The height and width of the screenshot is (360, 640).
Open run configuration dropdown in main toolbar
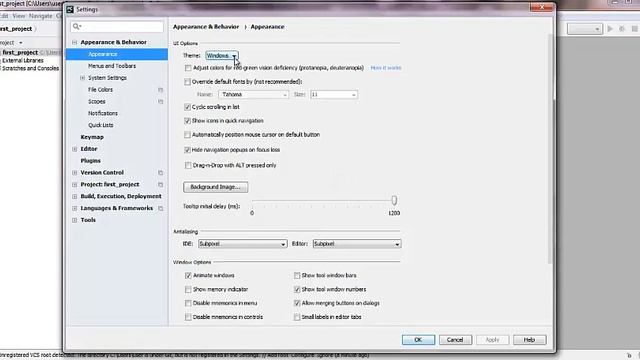584,29
